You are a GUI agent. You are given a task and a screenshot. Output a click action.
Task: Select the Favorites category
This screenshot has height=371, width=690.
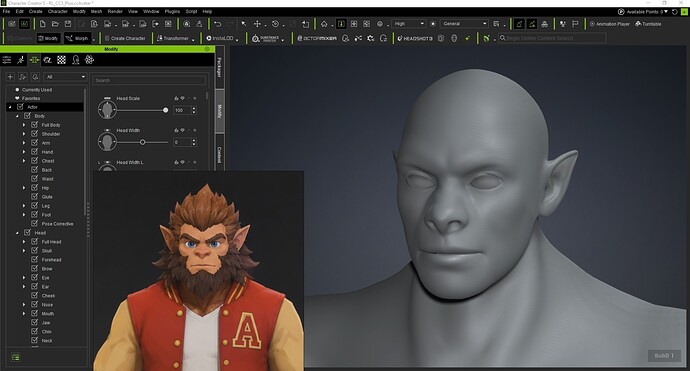[31, 99]
